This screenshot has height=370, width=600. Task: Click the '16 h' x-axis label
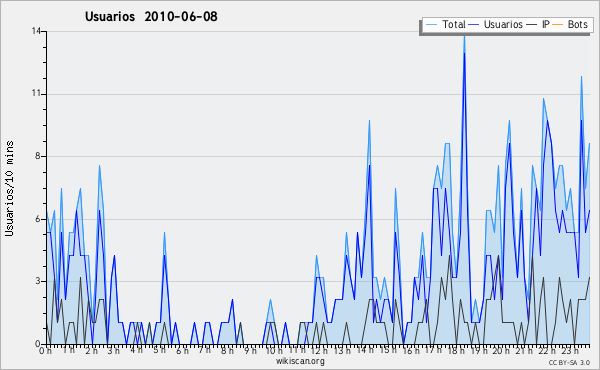point(410,350)
